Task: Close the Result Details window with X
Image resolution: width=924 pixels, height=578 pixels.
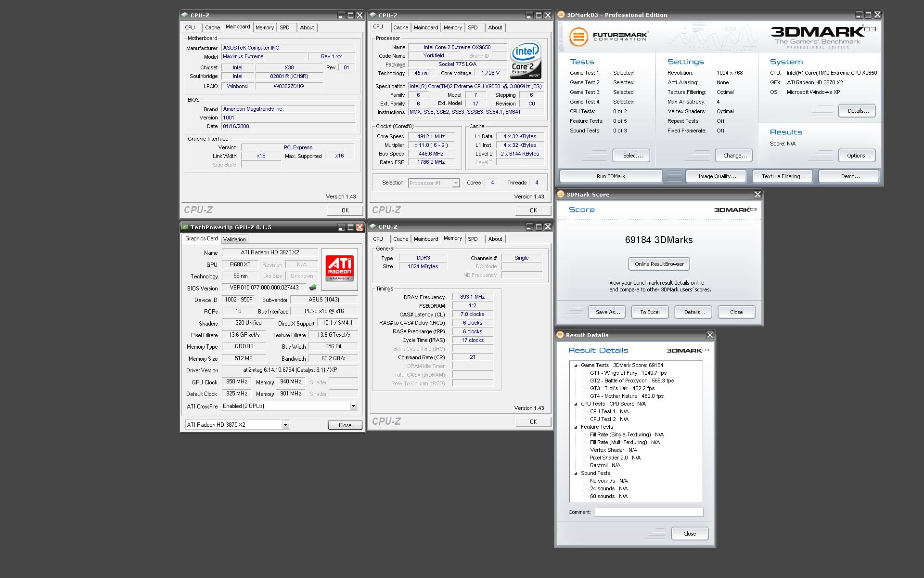Action: (x=710, y=335)
